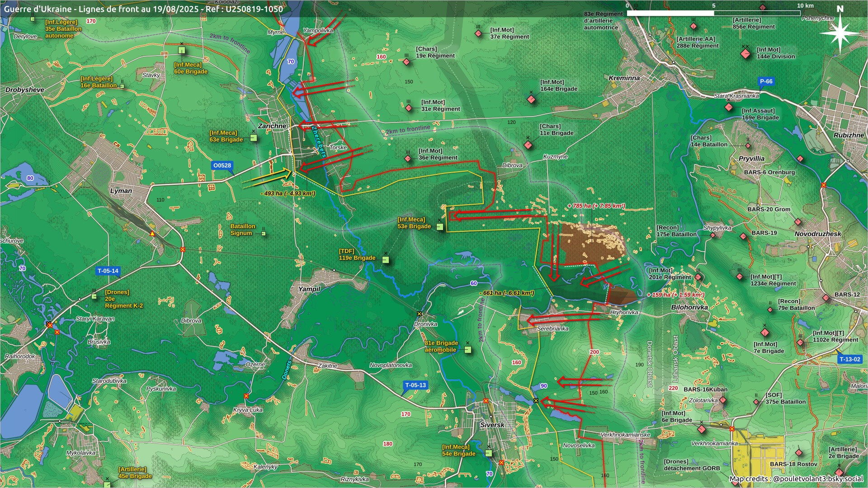Click the 7e Brigade red diamond marker

[765, 333]
